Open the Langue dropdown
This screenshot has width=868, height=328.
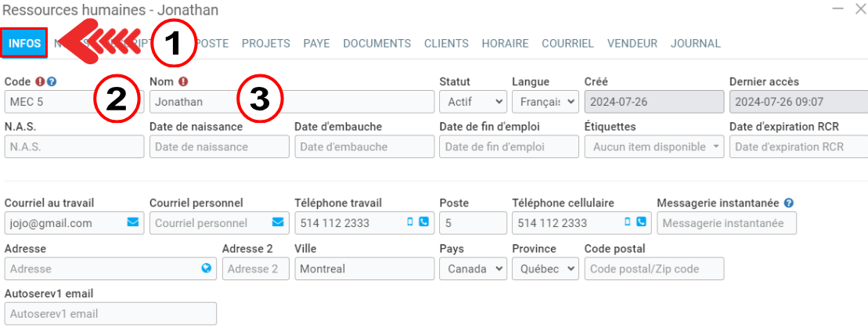click(x=545, y=102)
